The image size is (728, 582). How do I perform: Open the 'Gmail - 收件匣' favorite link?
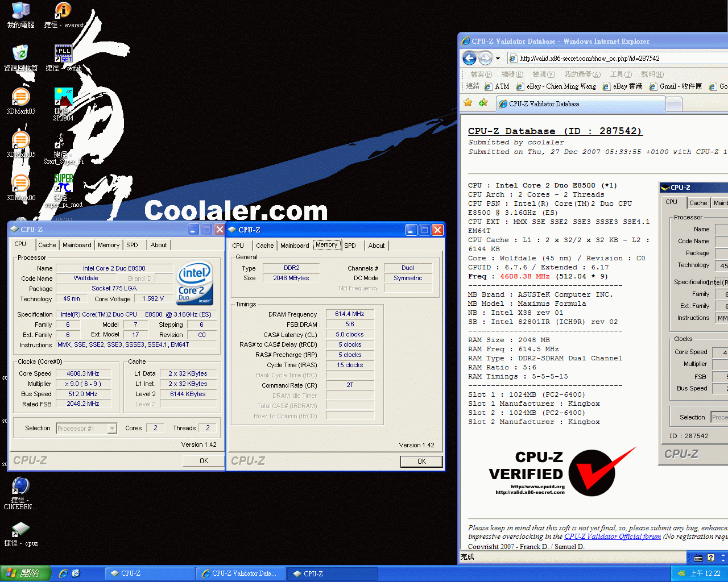click(x=676, y=86)
